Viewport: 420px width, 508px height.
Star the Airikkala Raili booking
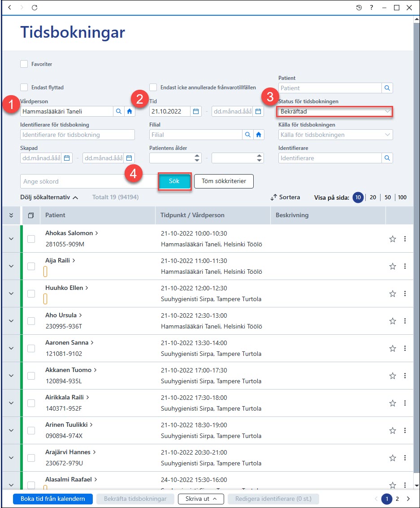click(x=393, y=403)
